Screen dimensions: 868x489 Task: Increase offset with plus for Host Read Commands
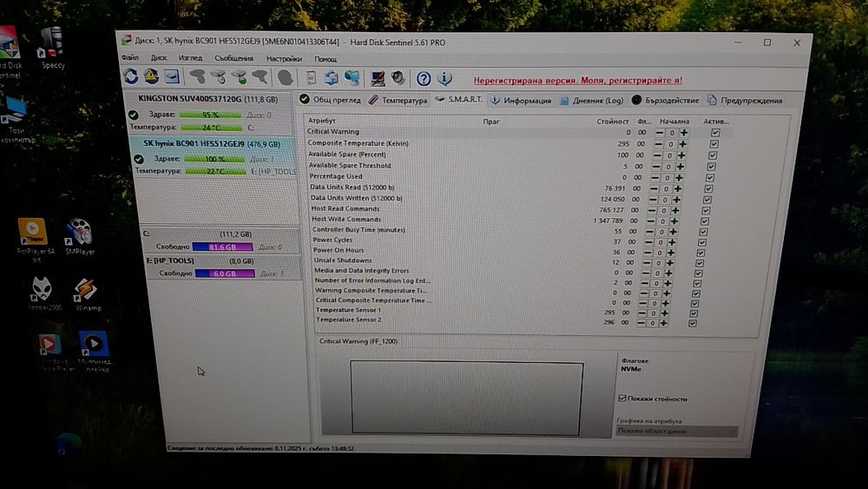[675, 210]
